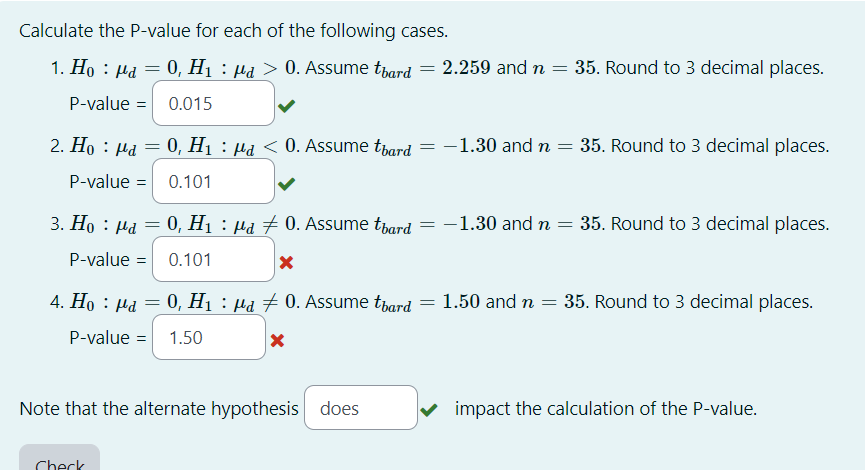
Task: Select the case 4 P-value field showing 1.50
Action: (209, 337)
